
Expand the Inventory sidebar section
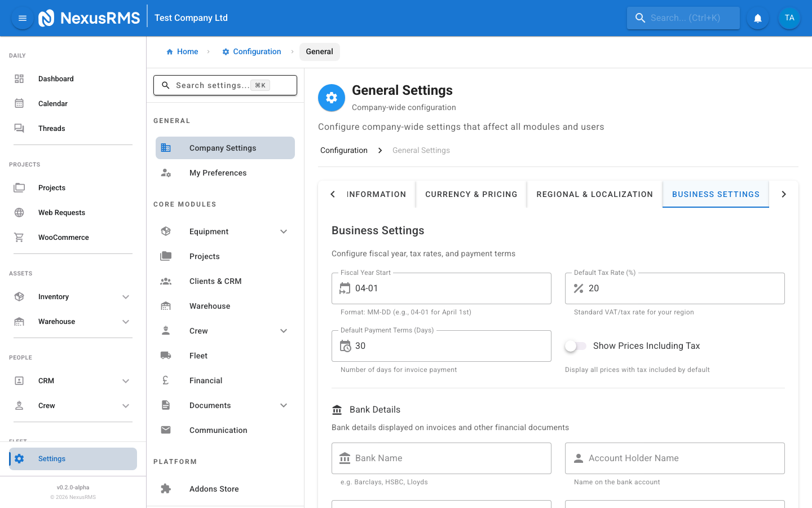(x=125, y=296)
